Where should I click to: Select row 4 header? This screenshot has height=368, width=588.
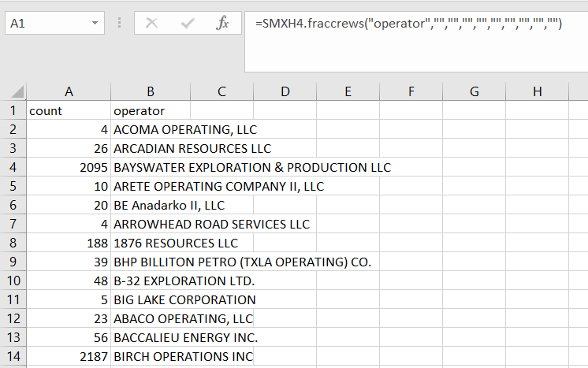pyautogui.click(x=13, y=167)
